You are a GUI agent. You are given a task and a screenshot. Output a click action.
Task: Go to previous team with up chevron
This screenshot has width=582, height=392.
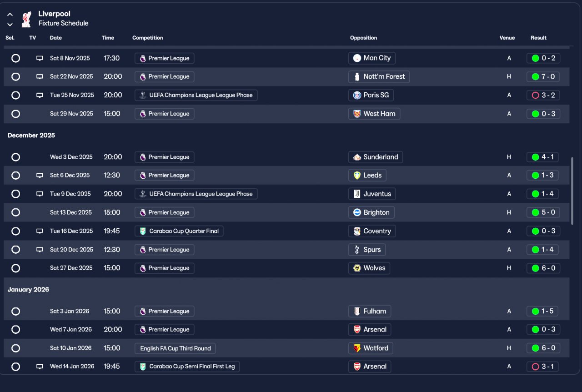(x=10, y=15)
